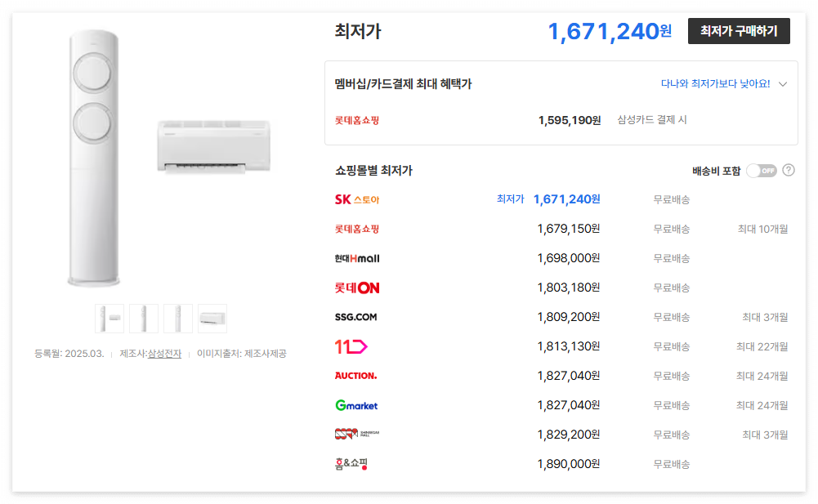Select the Gmarket store logo

[x=355, y=404]
